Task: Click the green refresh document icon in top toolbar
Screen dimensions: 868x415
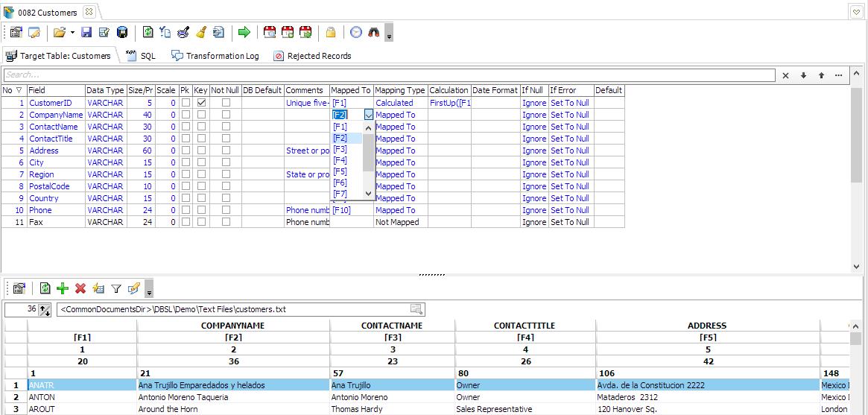Action: tap(148, 33)
